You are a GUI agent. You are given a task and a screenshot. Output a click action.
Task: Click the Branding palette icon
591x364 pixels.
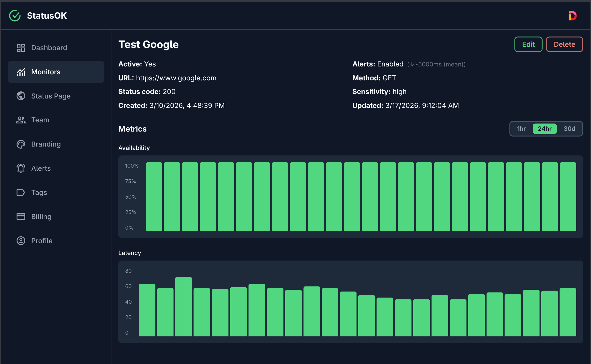tap(21, 144)
